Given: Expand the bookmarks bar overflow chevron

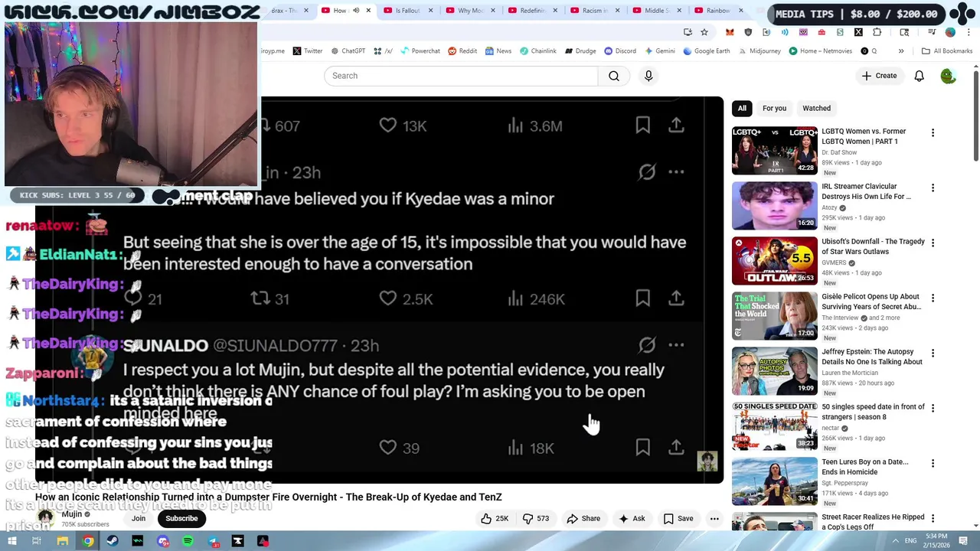Looking at the screenshot, I should click(x=901, y=51).
